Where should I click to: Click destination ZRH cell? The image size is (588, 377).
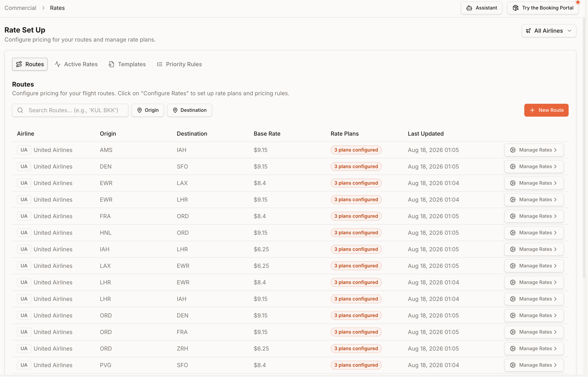tap(182, 348)
